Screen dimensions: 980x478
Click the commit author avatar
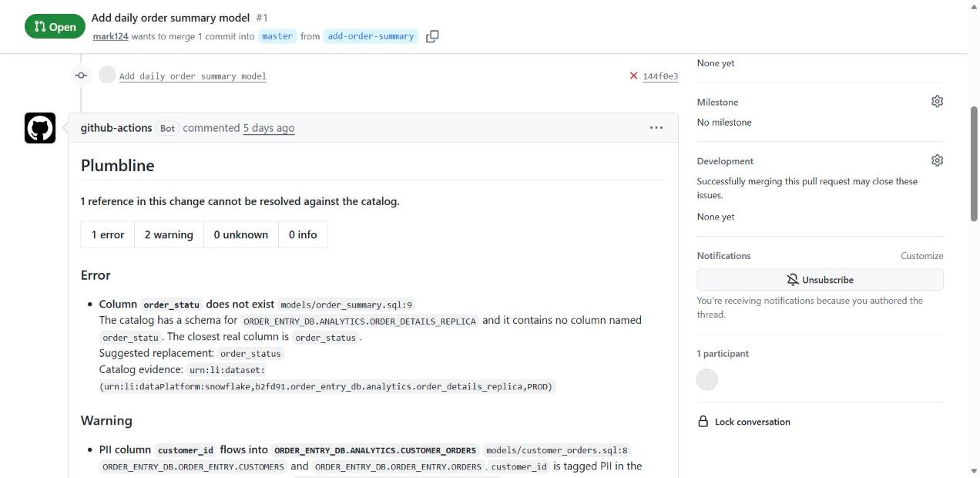pyautogui.click(x=107, y=75)
